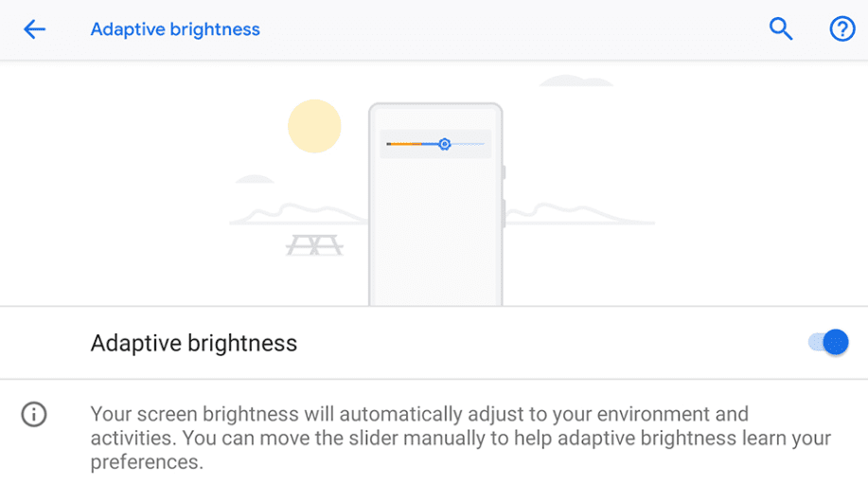This screenshot has height=484, width=868.
Task: Click the Adaptive brightness page title
Action: (175, 29)
